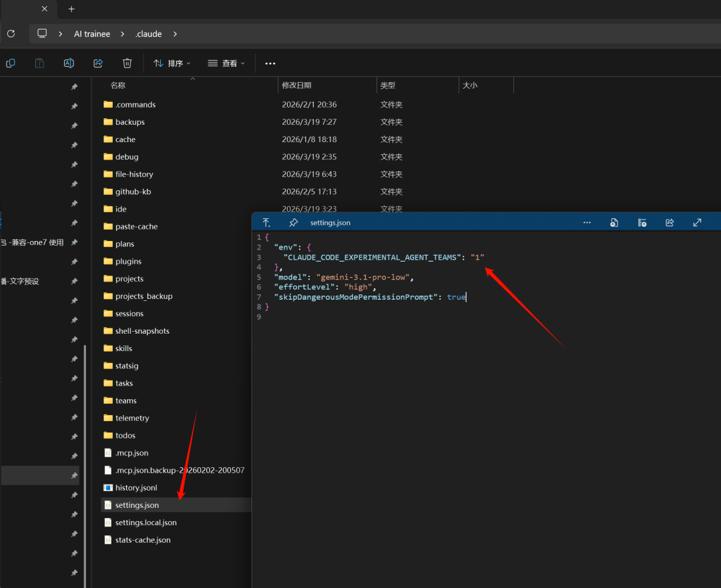Sort by the 大小 column header

pos(470,85)
